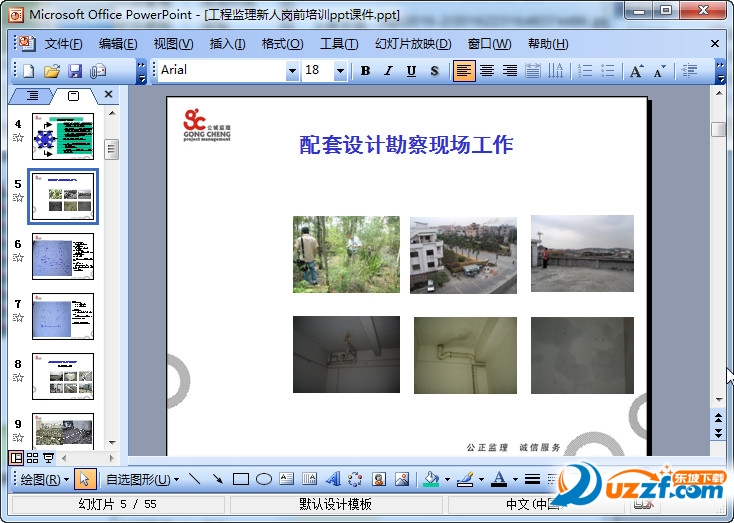This screenshot has width=734, height=523.
Task: Open the 编辑(E) menu
Action: [x=118, y=44]
